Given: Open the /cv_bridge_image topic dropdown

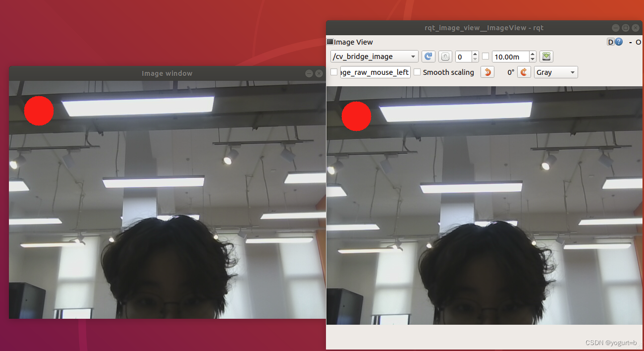Looking at the screenshot, I should point(374,57).
